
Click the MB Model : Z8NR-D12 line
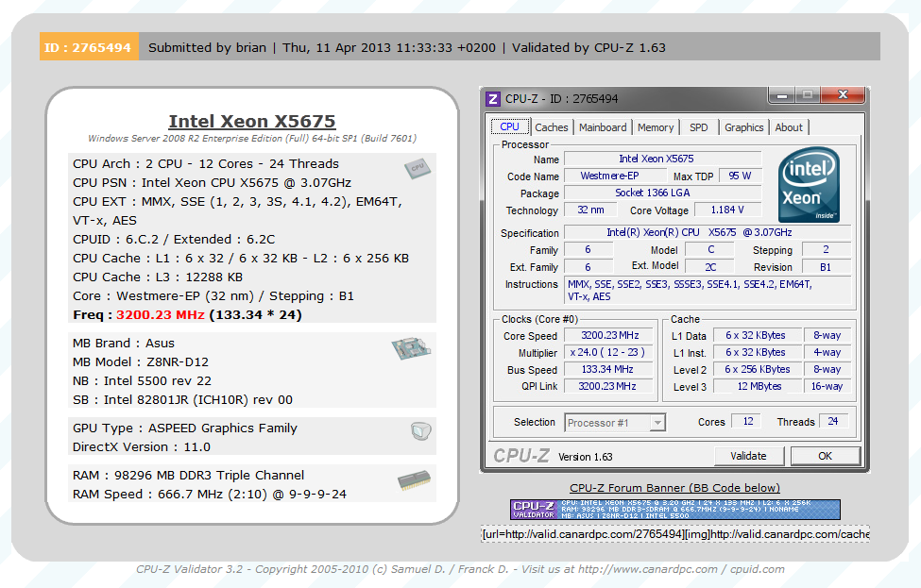point(141,362)
